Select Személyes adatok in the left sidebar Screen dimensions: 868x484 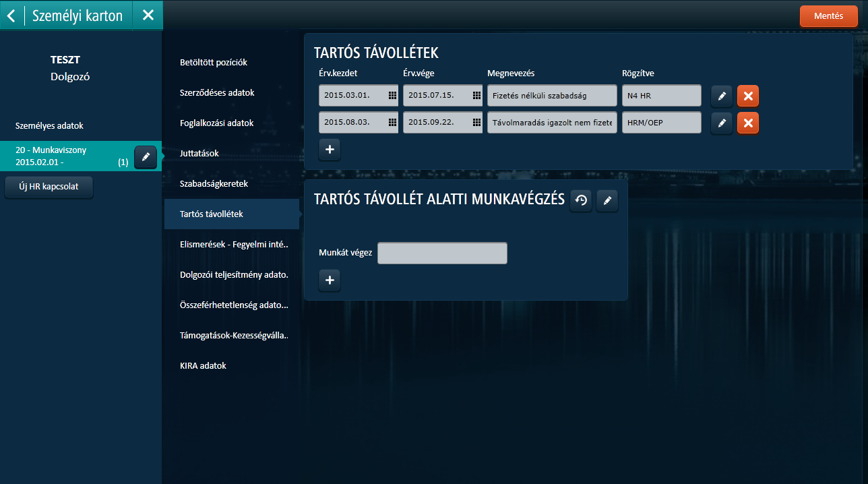(x=49, y=126)
